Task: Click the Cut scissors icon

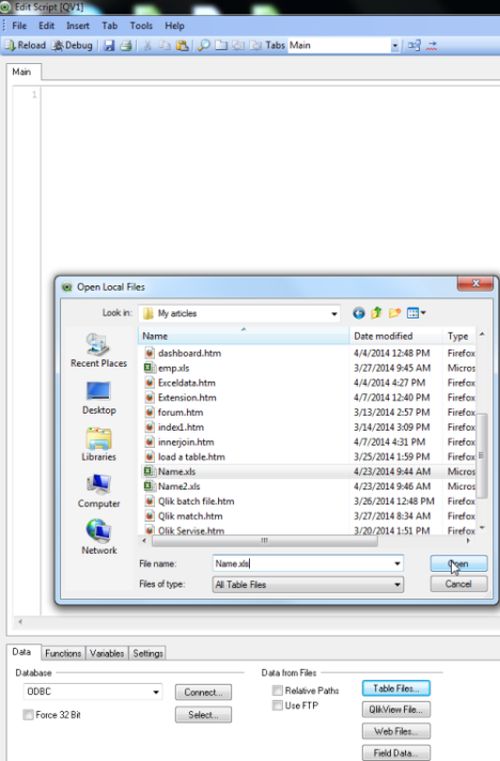Action: click(148, 45)
